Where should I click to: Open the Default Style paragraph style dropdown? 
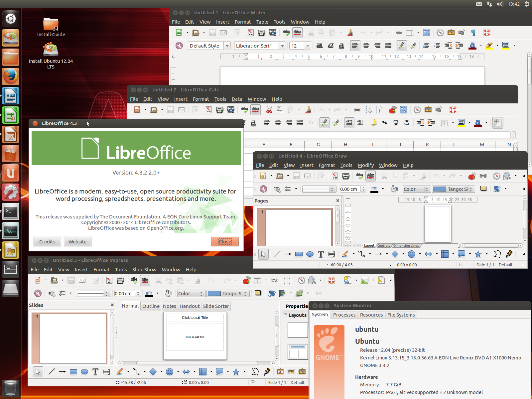click(227, 46)
